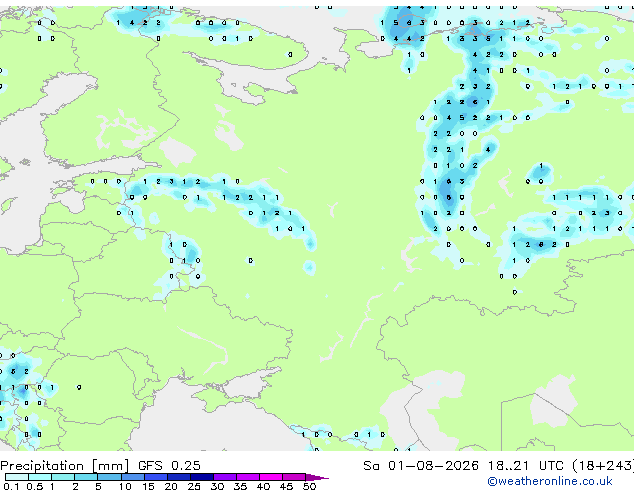Select the 40–45 mm magenta legend swatch
This screenshot has height=490, width=634.
pos(271,477)
